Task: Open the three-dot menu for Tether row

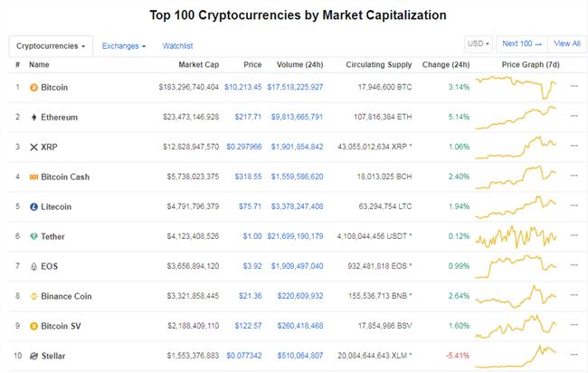Action: click(574, 235)
